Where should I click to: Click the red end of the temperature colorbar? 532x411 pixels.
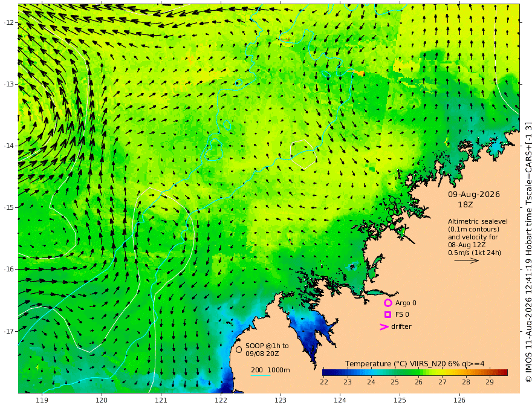pyautogui.click(x=504, y=373)
